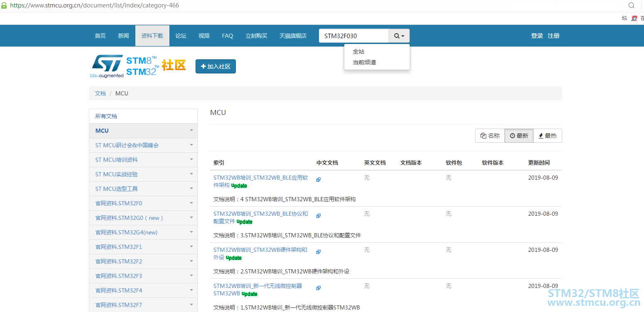Image resolution: width=644 pixels, height=312 pixels.
Task: Expand ST MCU选型工具 category arrow
Action: (x=191, y=189)
